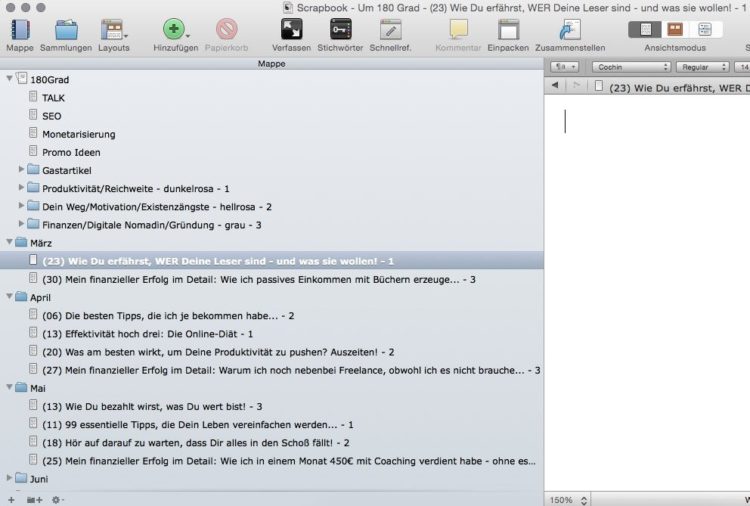Viewport: 750px width, 506px height.
Task: Add new document with binder footer plus
Action: [11, 500]
